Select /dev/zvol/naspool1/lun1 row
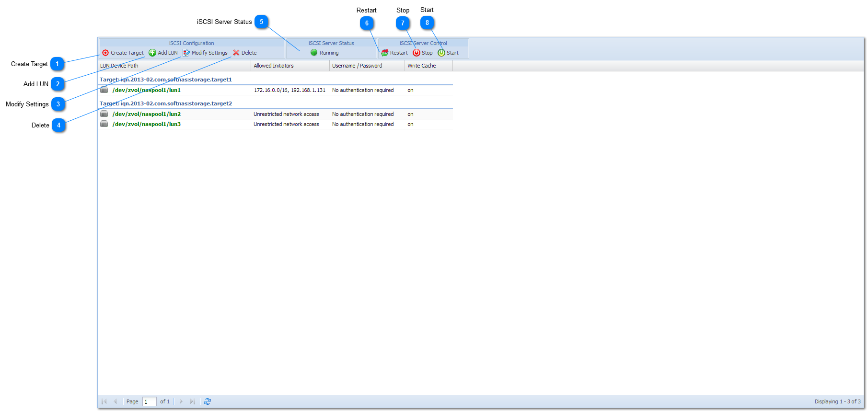The image size is (868, 412). (x=276, y=90)
